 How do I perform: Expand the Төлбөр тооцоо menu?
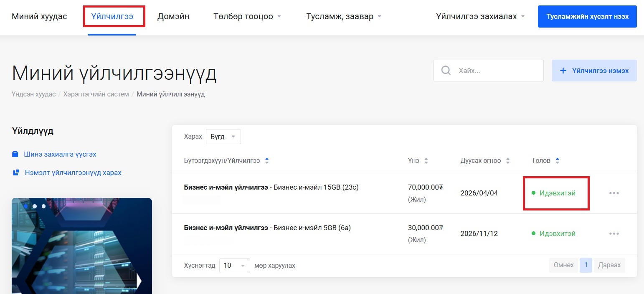click(x=247, y=17)
